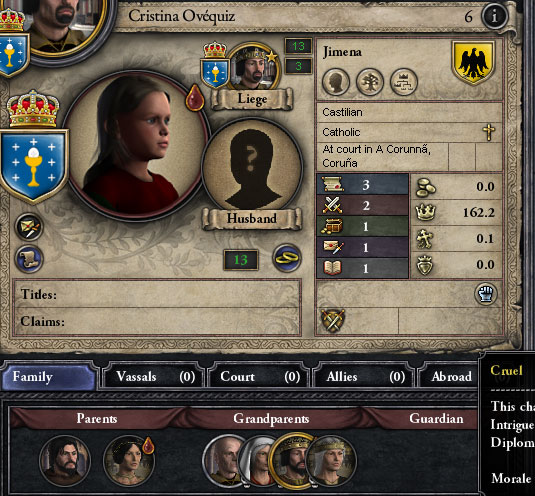535x496 pixels.
Task: Open the Jimena dynasty eagle shield
Action: tap(473, 63)
